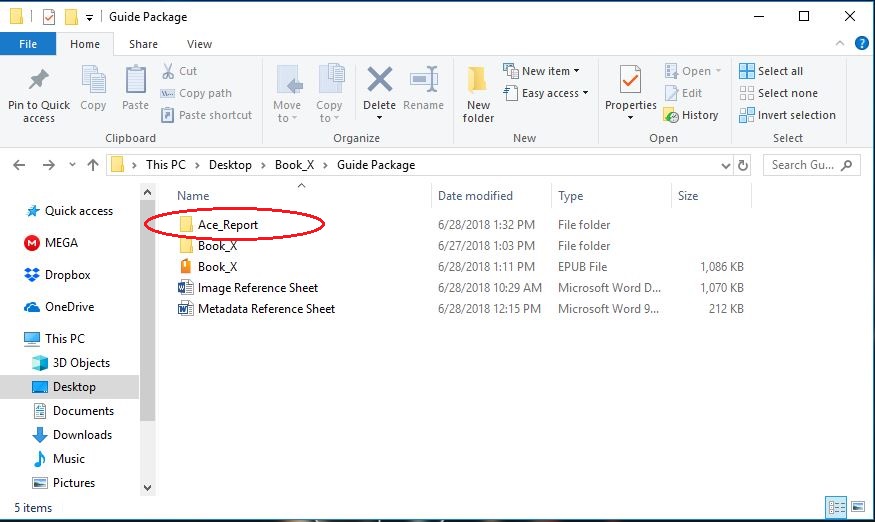Go back with the left arrow
This screenshot has width=875, height=522.
click(19, 165)
